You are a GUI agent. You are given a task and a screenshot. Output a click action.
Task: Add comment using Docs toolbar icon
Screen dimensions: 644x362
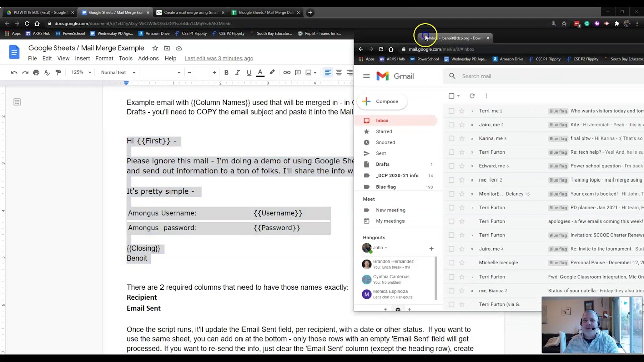pos(298,72)
